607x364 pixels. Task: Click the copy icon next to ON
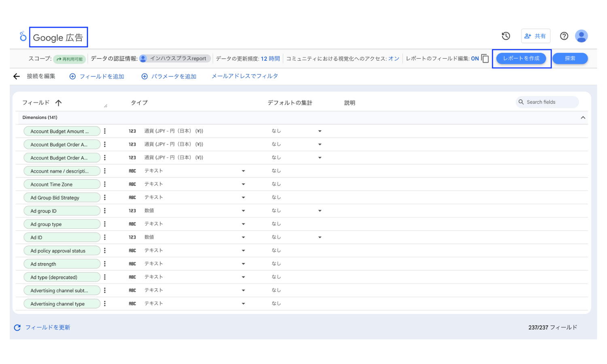[x=484, y=58]
